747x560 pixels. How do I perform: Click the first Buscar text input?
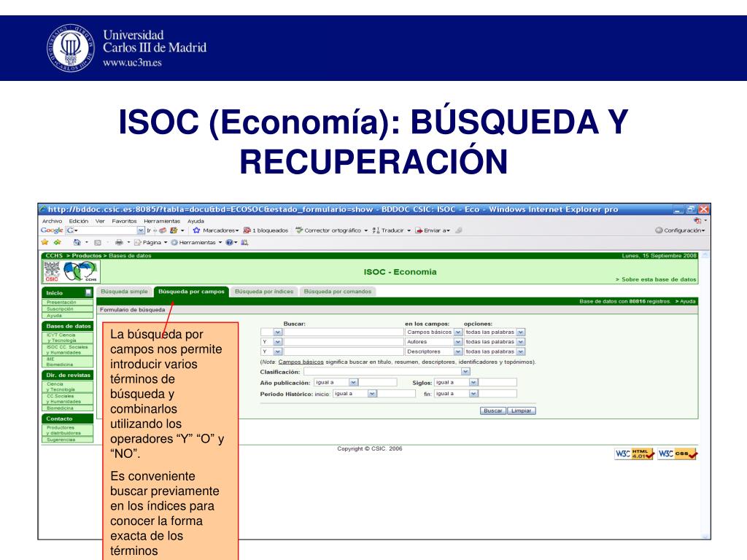(x=344, y=332)
